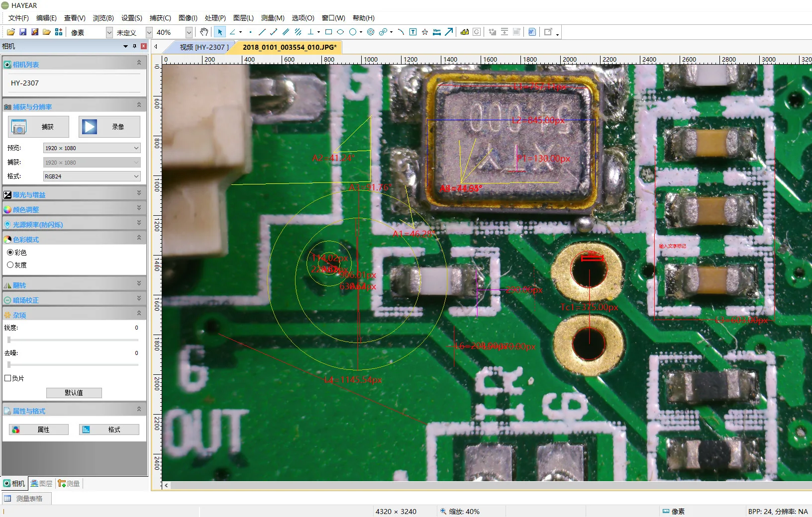This screenshot has height=517, width=812.
Task: Click the external window icon in toolbar
Action: (x=548, y=32)
